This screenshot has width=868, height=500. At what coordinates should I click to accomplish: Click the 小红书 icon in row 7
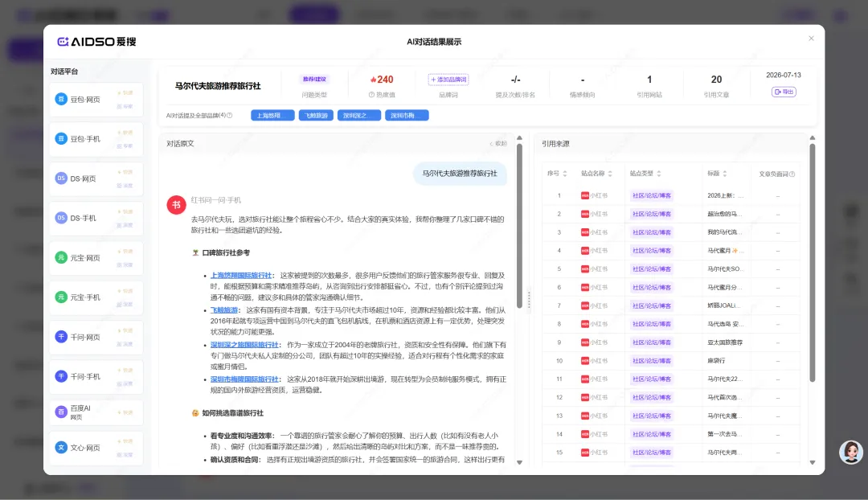tap(584, 305)
